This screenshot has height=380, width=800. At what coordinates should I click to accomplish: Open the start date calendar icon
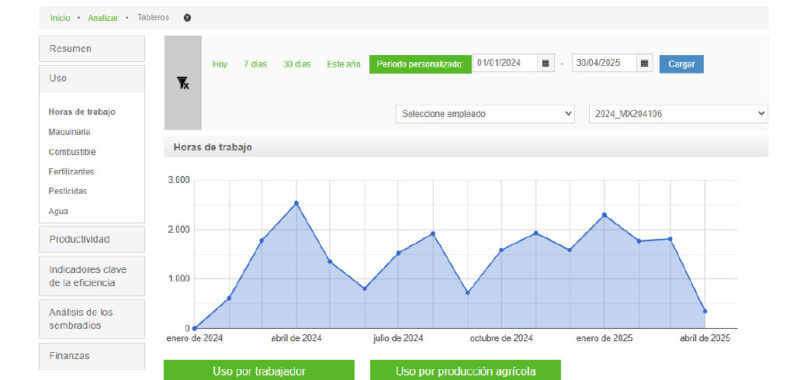point(545,63)
